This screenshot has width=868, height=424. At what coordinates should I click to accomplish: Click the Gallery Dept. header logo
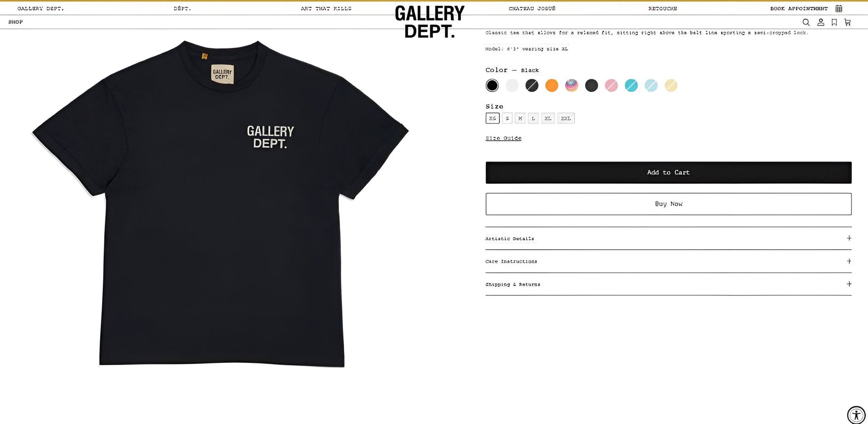point(430,22)
